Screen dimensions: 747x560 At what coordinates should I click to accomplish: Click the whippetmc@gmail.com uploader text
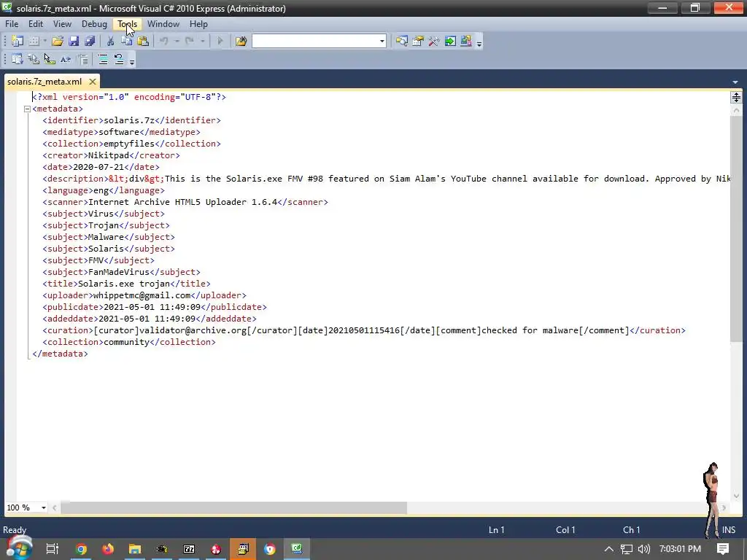[142, 295]
